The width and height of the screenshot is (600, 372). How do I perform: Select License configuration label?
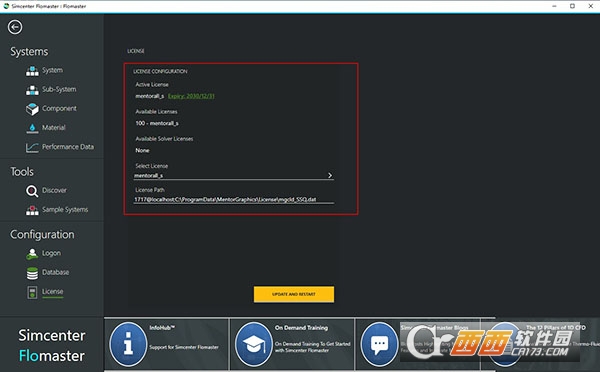(52, 291)
